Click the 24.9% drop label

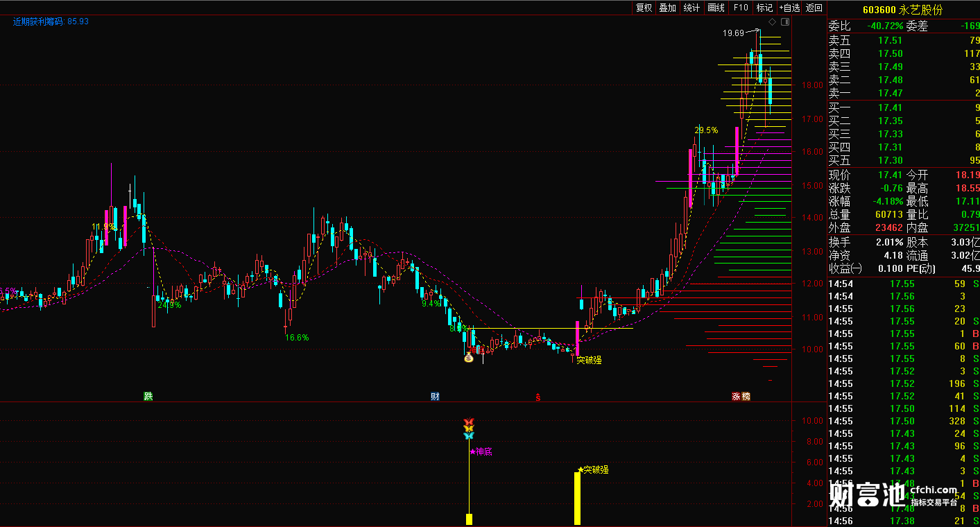coord(169,304)
